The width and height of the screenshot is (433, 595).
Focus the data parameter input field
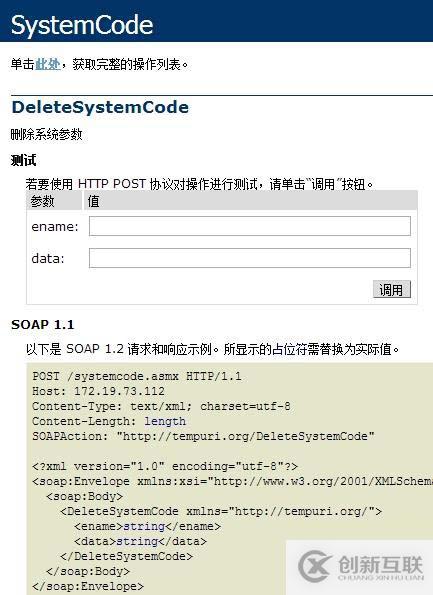tap(250, 258)
